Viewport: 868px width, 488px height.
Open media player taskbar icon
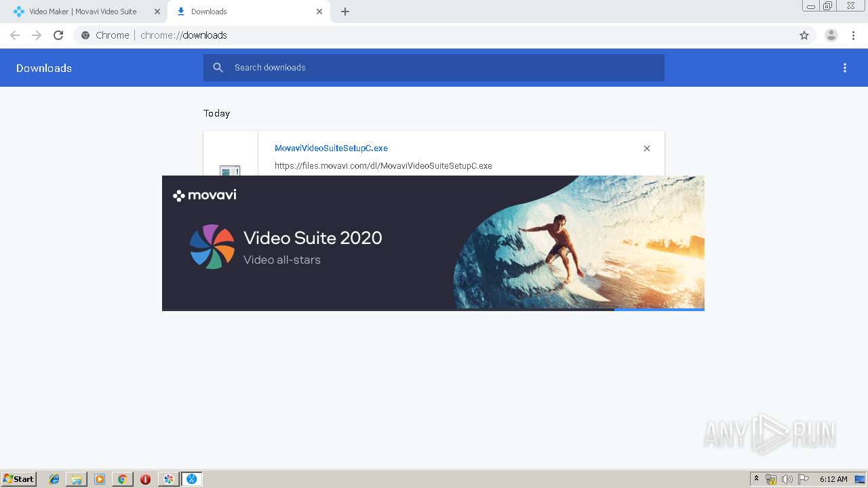(x=100, y=479)
